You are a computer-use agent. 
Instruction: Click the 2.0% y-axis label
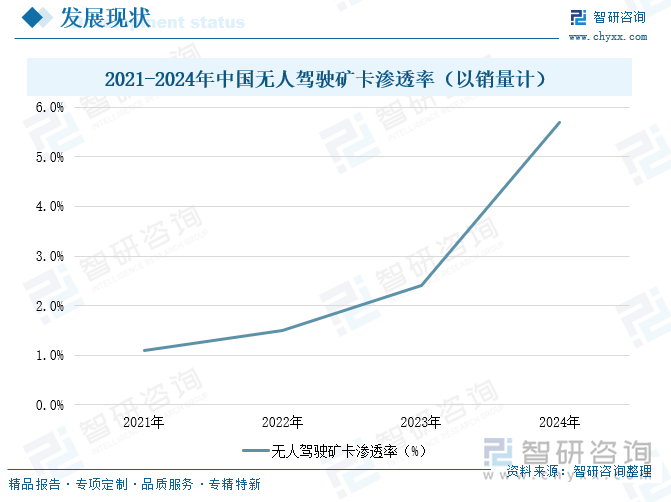50,306
